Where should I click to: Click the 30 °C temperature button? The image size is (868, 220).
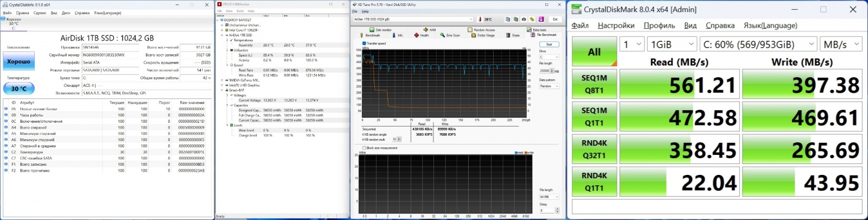(18, 89)
